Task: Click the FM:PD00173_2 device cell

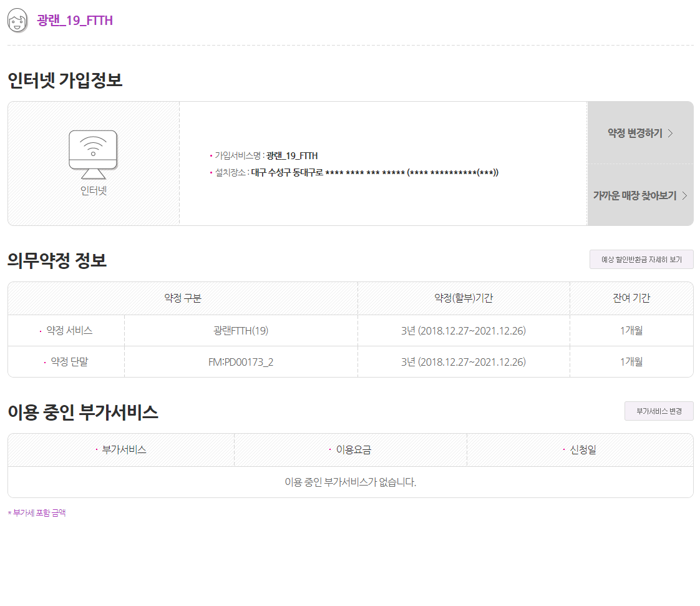Action: click(241, 362)
